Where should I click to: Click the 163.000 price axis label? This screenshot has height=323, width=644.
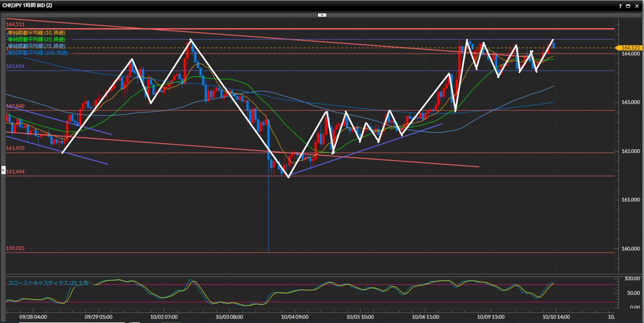pyautogui.click(x=630, y=103)
